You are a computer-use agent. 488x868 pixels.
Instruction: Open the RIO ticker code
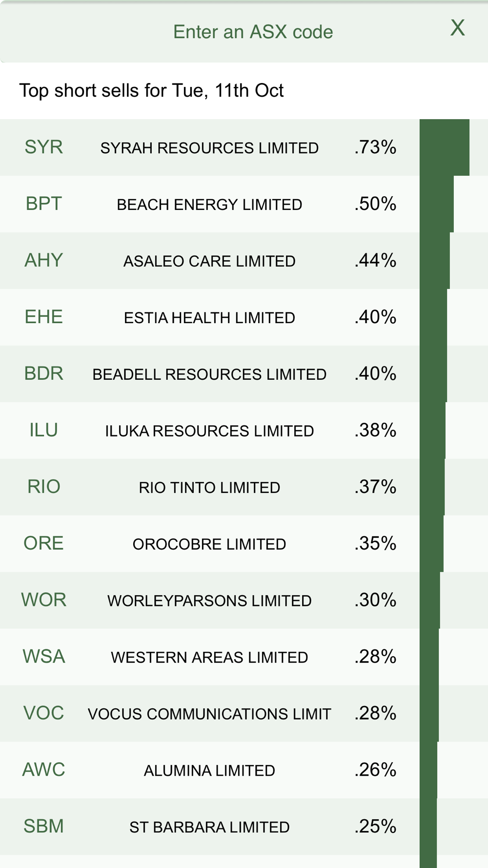click(x=43, y=487)
